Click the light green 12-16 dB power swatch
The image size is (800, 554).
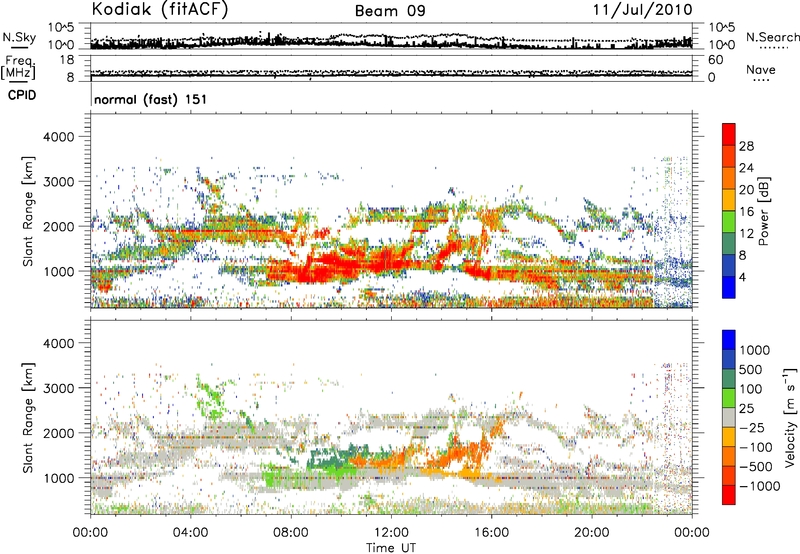729,221
